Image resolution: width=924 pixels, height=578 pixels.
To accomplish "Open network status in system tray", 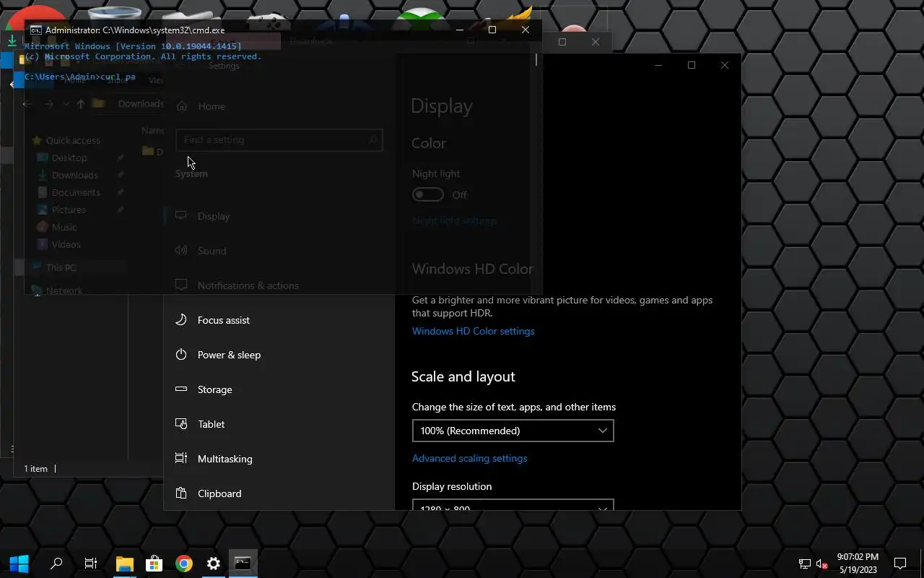I will click(805, 564).
